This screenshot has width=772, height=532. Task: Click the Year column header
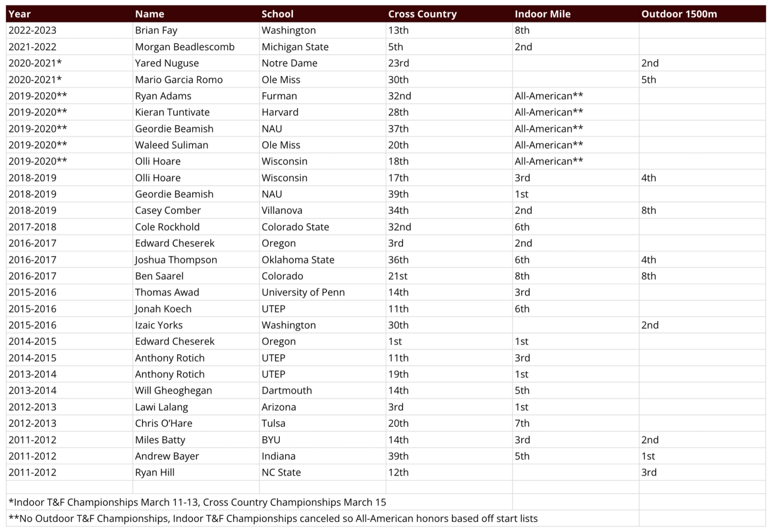coord(69,14)
